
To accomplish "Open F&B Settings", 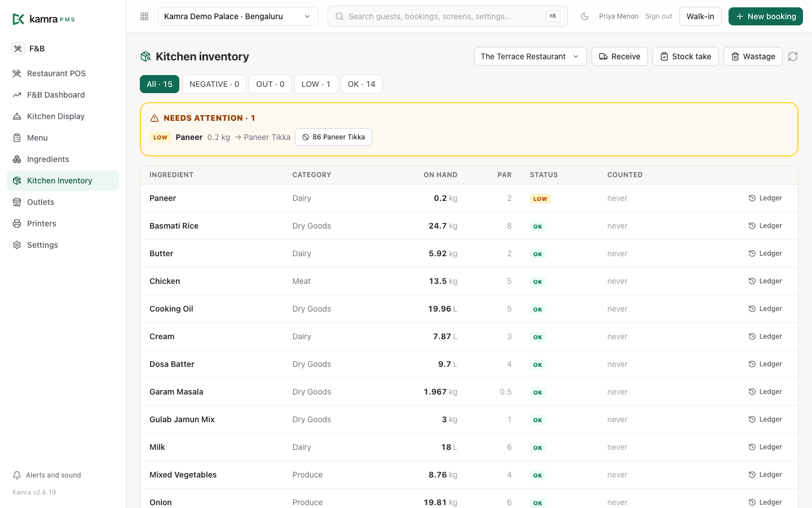I will [63, 245].
